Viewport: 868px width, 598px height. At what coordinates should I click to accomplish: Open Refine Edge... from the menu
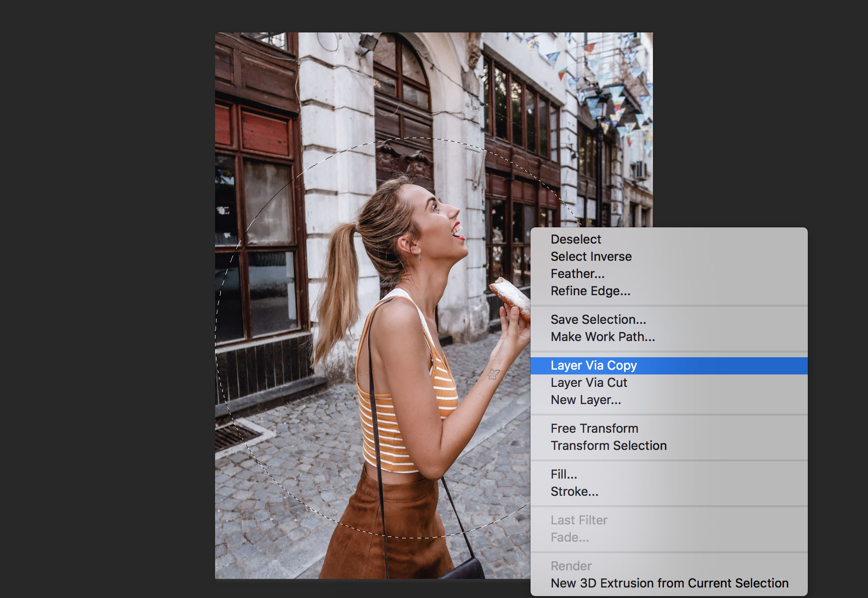(669, 291)
